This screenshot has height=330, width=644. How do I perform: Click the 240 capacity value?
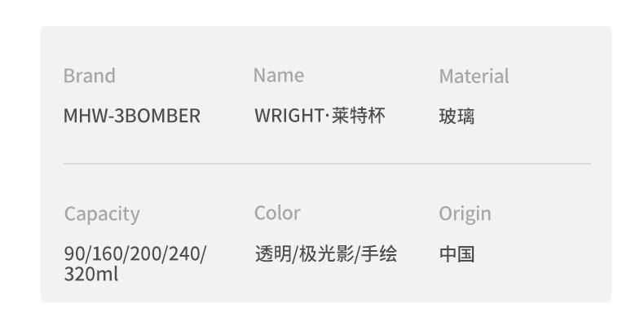click(x=183, y=254)
